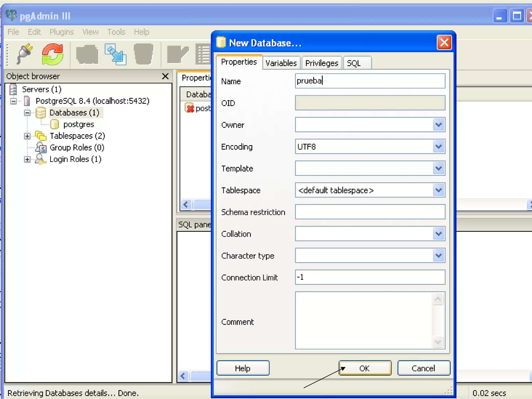
Task: Click the plug connection toolbar icon
Action: (x=25, y=54)
